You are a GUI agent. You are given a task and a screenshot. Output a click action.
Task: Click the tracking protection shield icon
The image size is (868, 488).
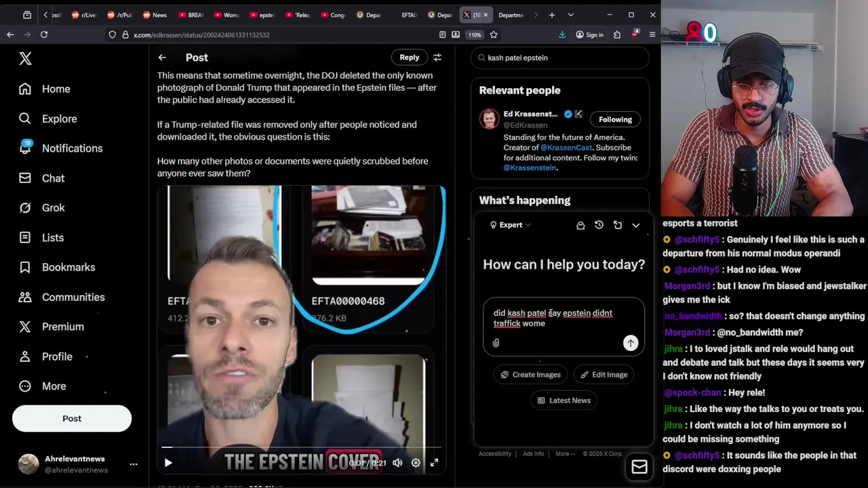coord(113,35)
